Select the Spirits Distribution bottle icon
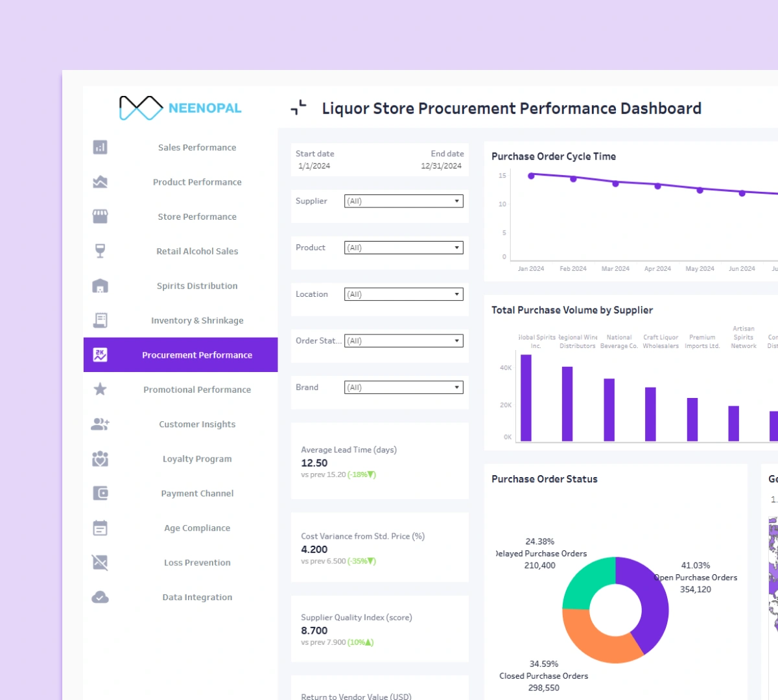This screenshot has width=778, height=700. click(x=100, y=285)
